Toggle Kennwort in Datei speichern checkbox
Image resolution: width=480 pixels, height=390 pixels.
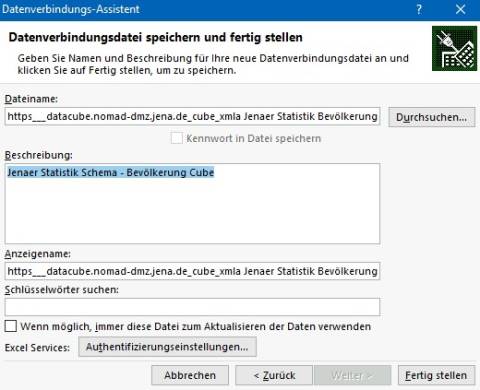(x=177, y=138)
